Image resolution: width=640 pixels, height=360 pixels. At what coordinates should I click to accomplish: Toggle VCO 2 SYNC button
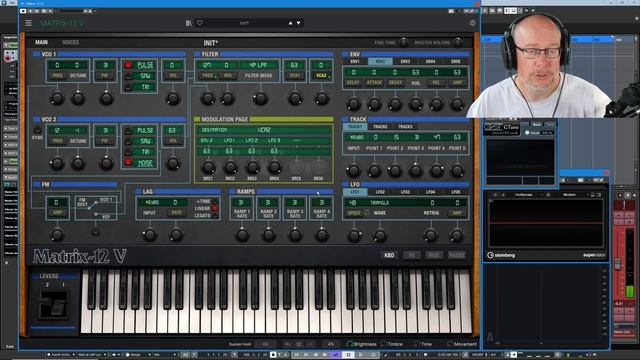tap(37, 130)
